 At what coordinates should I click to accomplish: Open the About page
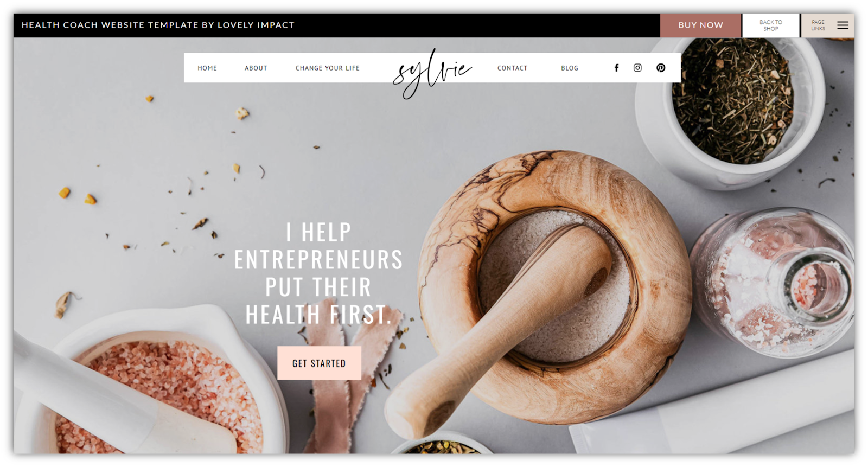(256, 68)
